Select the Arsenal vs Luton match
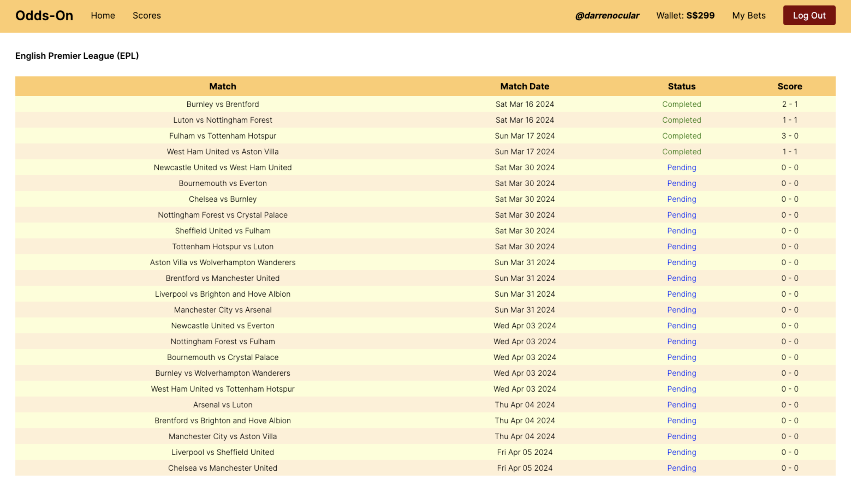 point(223,405)
